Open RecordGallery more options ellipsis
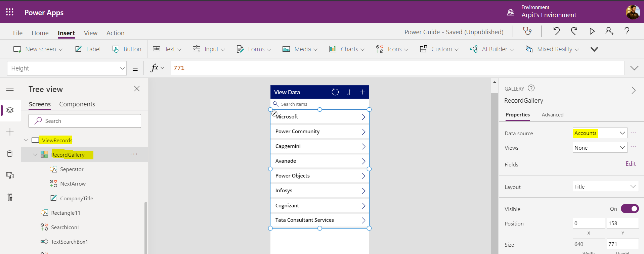The image size is (644, 254). click(x=134, y=154)
